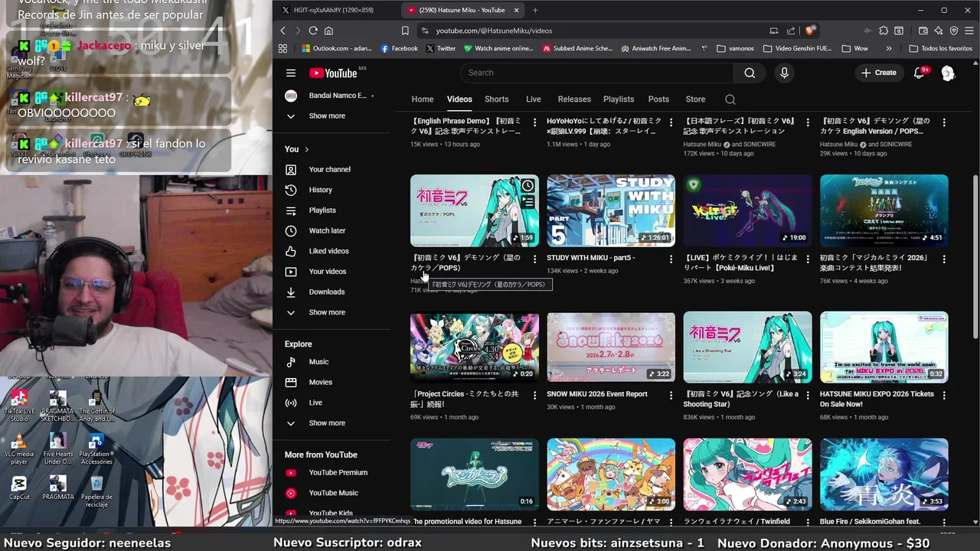Image resolution: width=980 pixels, height=551 pixels.
Task: Open options menu for SNOW MIKU 2026 Event Report
Action: click(x=671, y=395)
